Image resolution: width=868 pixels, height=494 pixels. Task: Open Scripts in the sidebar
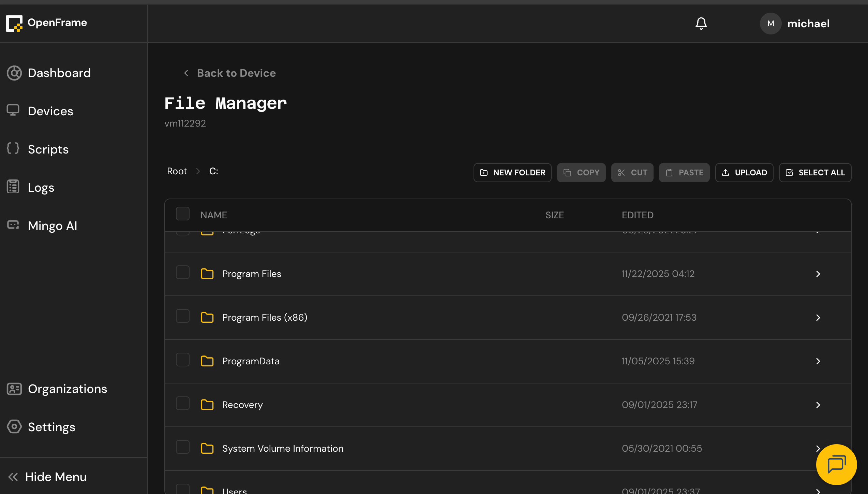point(48,149)
